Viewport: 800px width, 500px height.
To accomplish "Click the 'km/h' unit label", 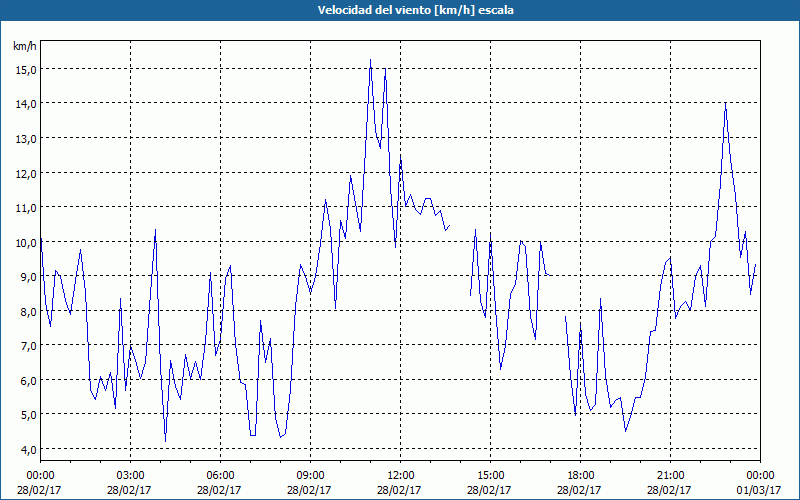I will point(24,46).
